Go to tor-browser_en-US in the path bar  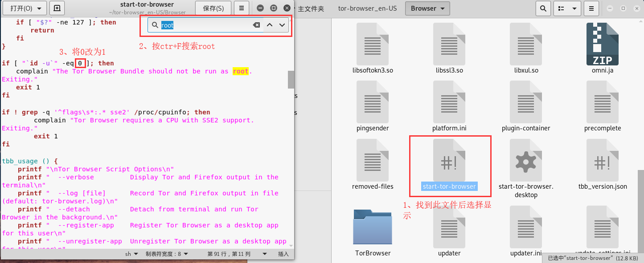coord(368,8)
